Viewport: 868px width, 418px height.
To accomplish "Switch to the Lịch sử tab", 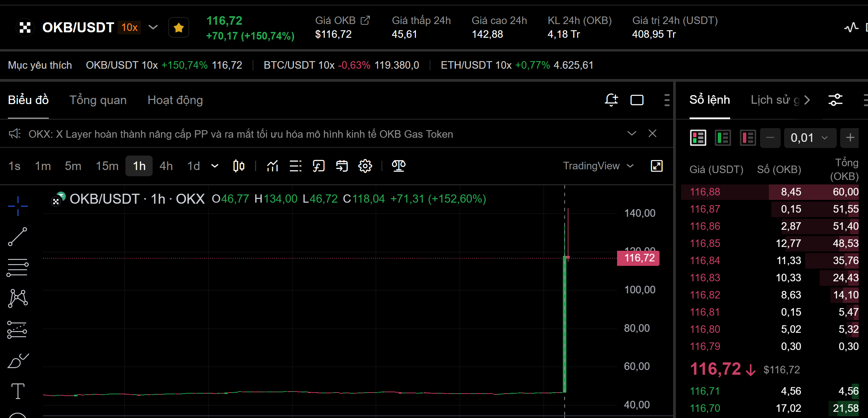I will 775,100.
